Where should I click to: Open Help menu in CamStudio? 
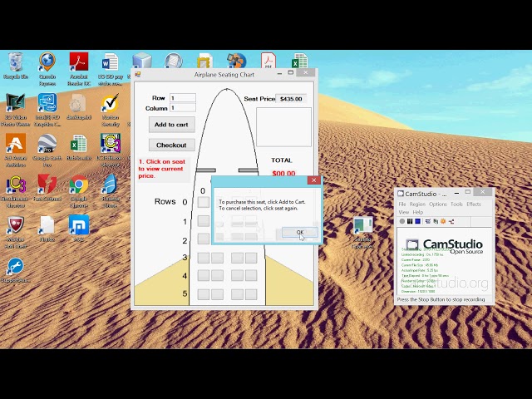417,212
